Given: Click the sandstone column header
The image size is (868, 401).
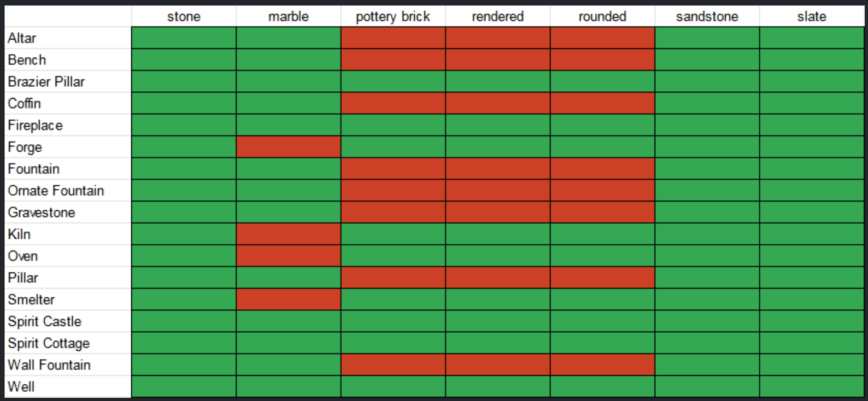Looking at the screenshot, I should pos(707,17).
